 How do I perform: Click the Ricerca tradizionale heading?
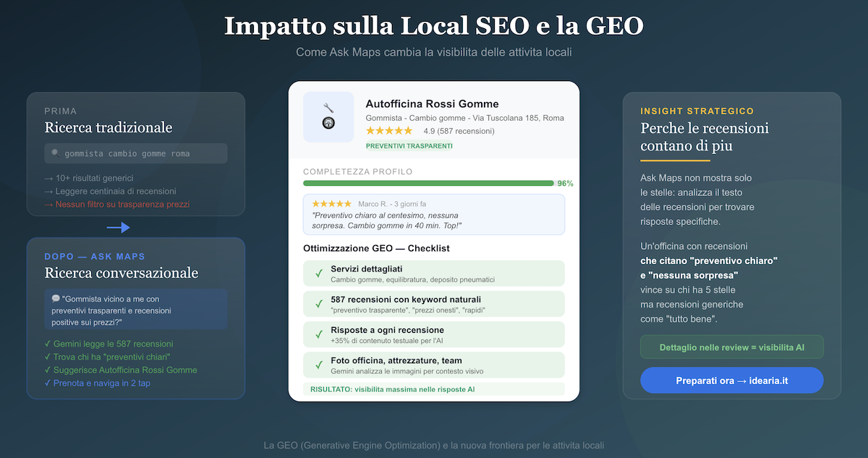click(109, 128)
